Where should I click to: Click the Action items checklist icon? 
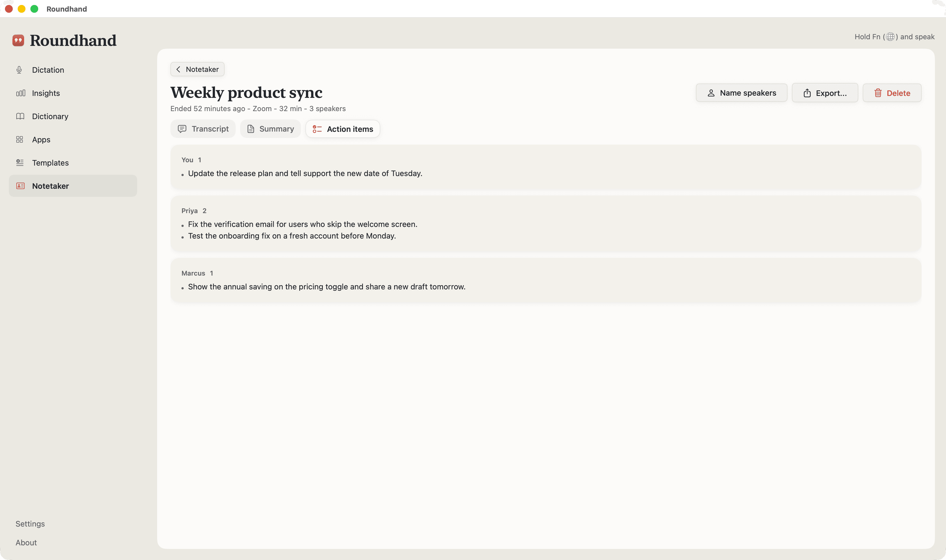pyautogui.click(x=317, y=129)
